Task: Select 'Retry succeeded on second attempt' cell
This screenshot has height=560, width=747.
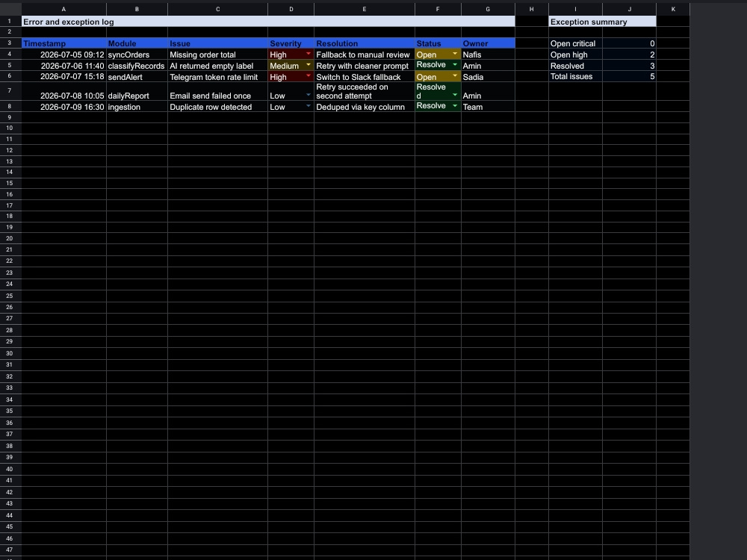Action: (365, 91)
